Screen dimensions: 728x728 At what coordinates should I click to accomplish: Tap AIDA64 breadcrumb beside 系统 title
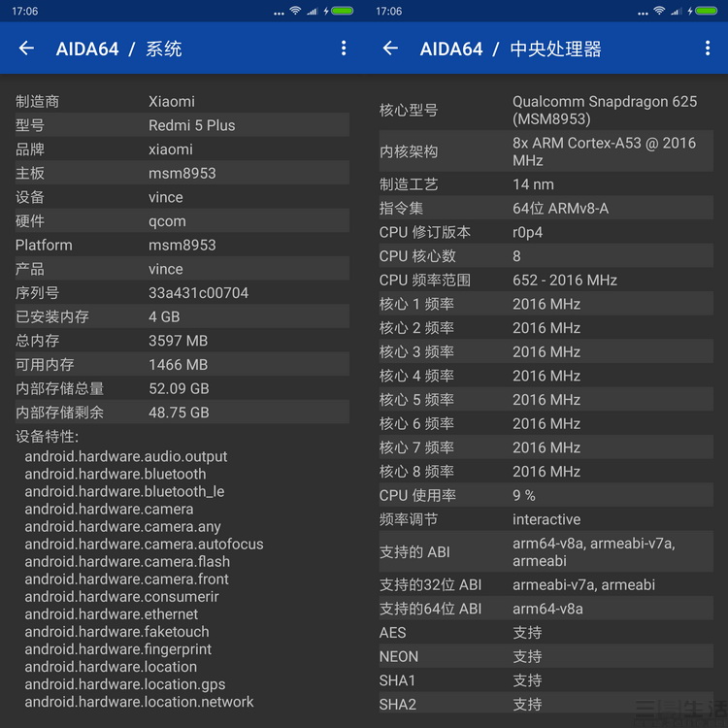tap(87, 49)
